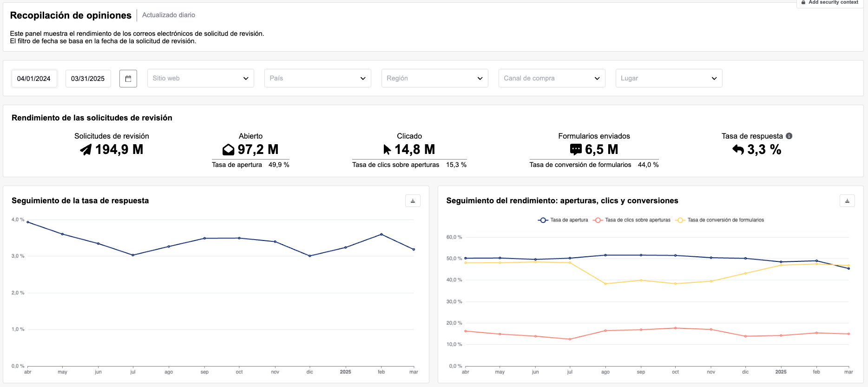Download the performance tracking chart

[847, 201]
